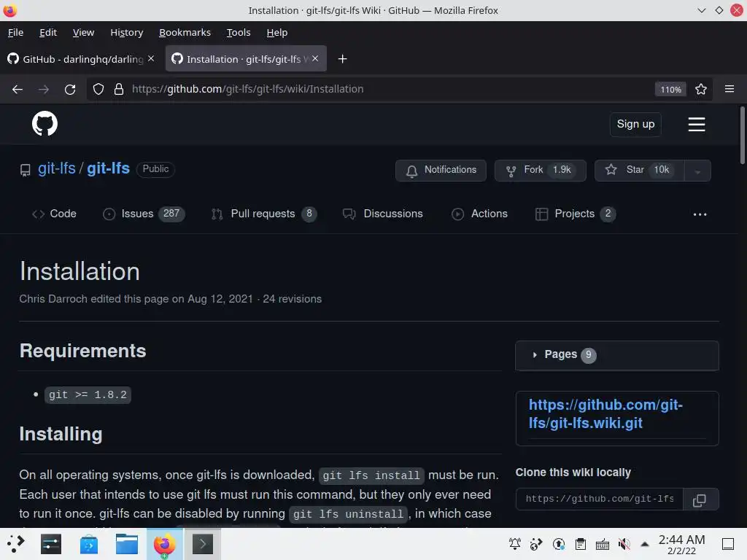
Task: Click the browser forward arrow
Action: click(43, 89)
